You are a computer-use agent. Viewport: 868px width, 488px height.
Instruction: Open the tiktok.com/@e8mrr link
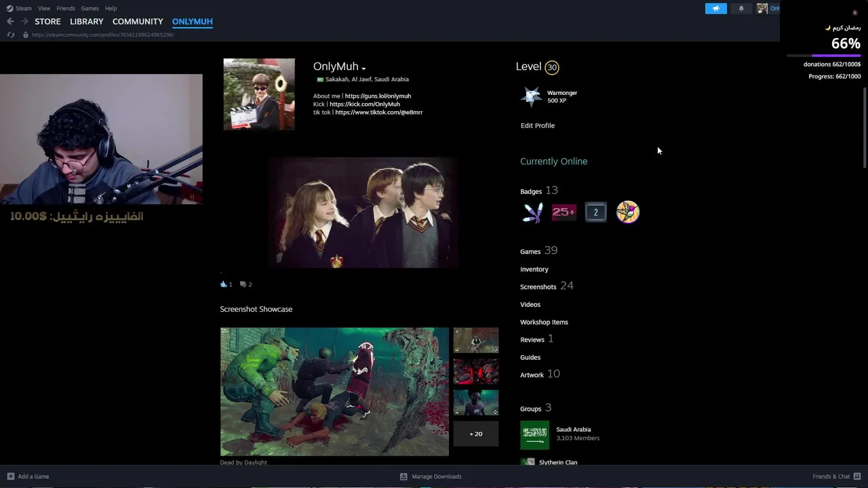(379, 113)
